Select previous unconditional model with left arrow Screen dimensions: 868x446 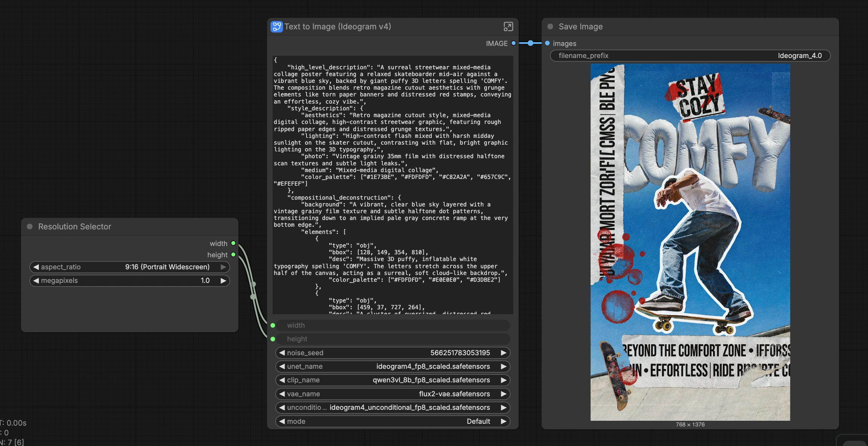pyautogui.click(x=282, y=408)
